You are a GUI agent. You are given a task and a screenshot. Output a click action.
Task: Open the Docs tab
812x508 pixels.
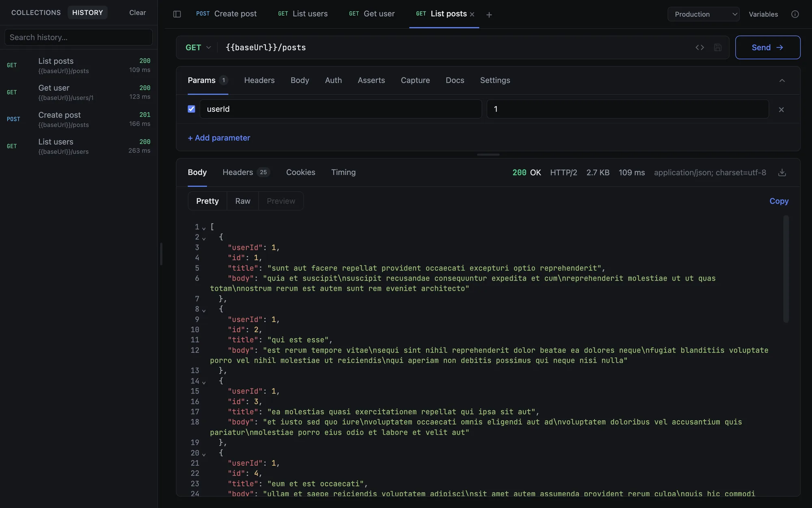[455, 80]
